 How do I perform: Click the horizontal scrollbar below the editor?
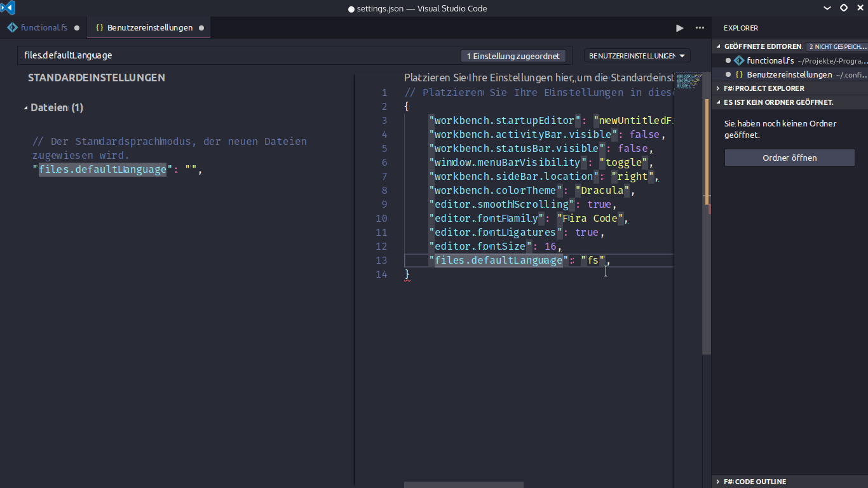pos(464,485)
